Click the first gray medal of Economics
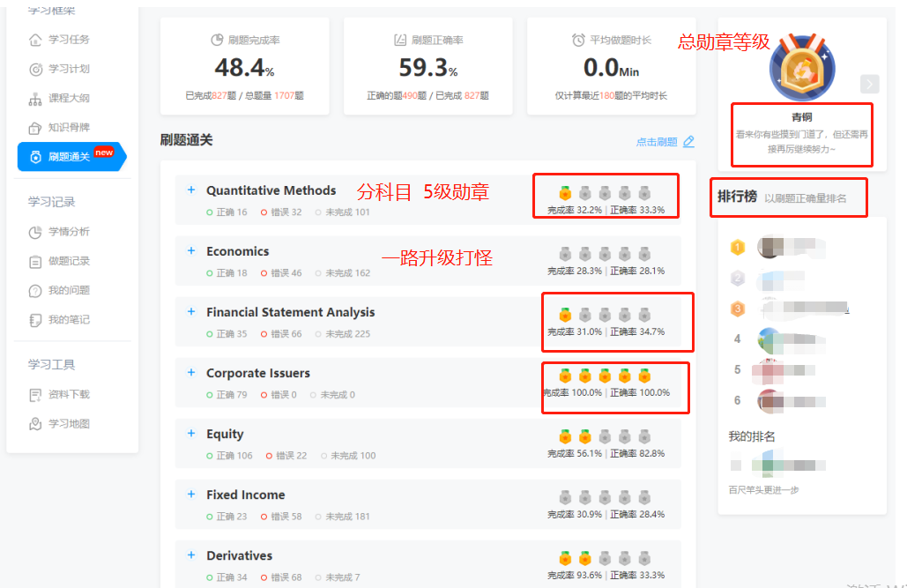This screenshot has height=588, width=907. tap(565, 254)
